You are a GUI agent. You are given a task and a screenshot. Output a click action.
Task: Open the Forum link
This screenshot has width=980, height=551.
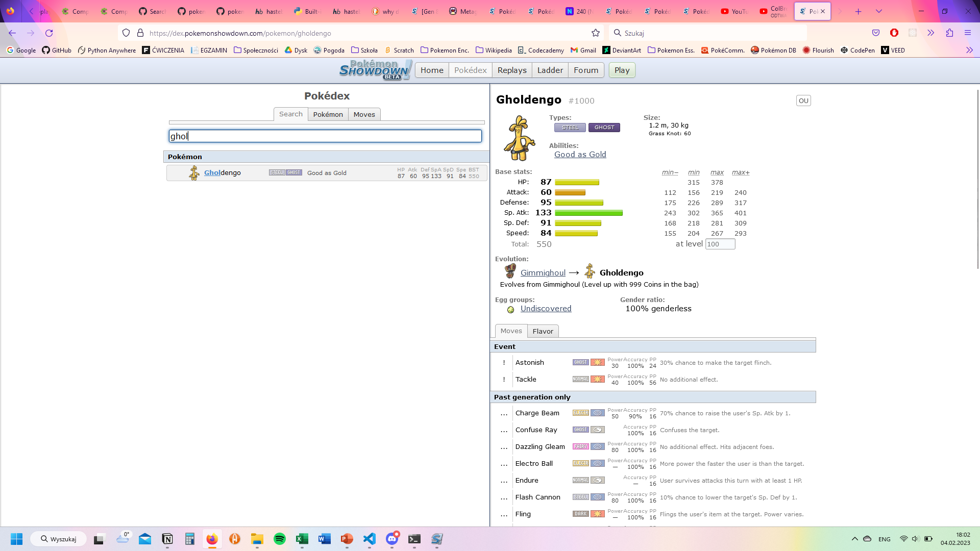click(586, 70)
